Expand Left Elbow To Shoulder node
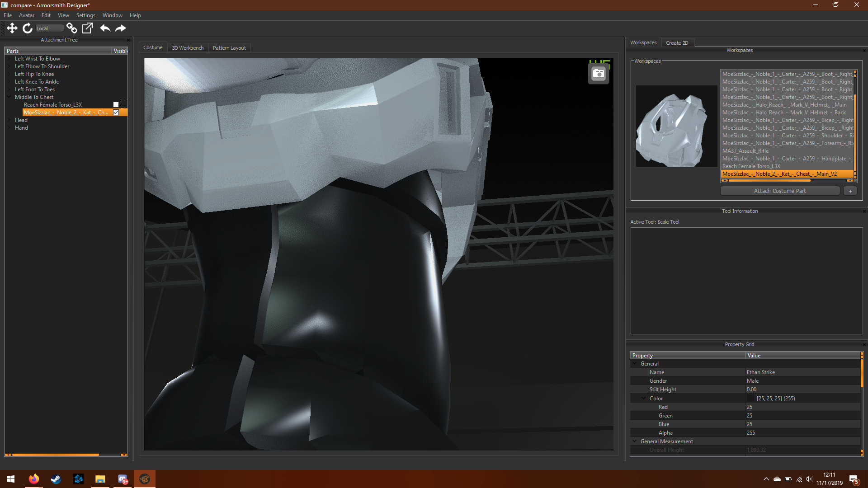Viewport: 868px width, 488px height. tap(9, 66)
